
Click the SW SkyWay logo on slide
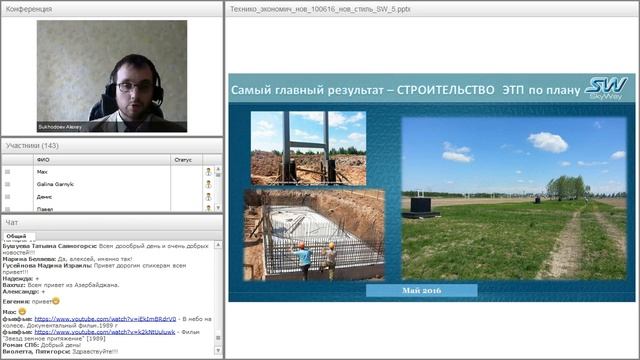pos(605,89)
